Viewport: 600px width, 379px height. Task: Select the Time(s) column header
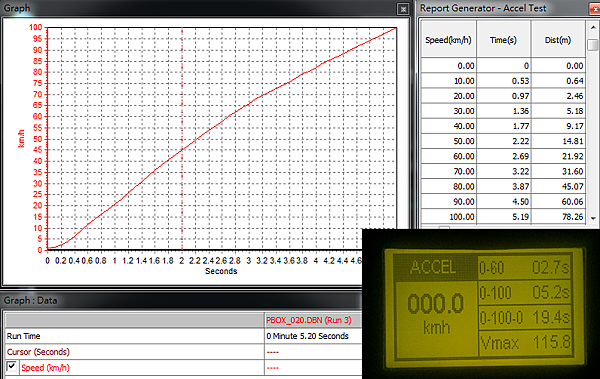tap(504, 39)
